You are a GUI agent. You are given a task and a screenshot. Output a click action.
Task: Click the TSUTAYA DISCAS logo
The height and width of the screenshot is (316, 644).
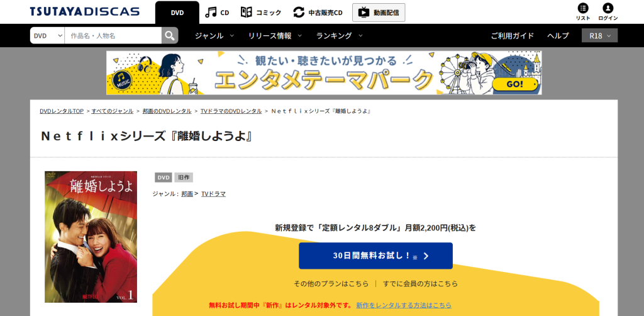85,11
